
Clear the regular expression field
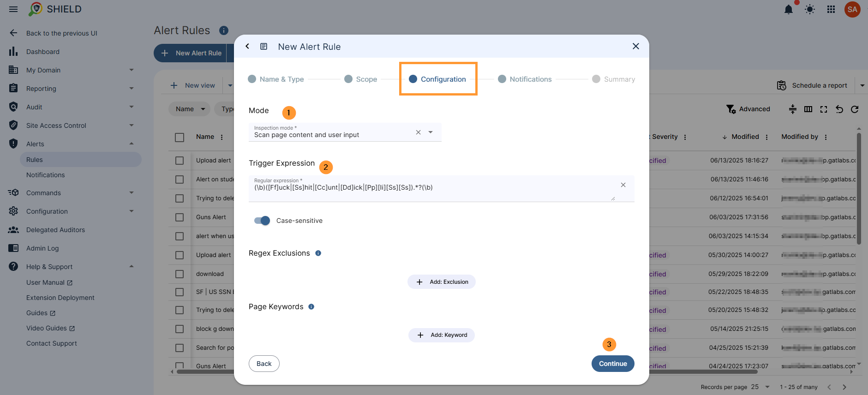623,185
